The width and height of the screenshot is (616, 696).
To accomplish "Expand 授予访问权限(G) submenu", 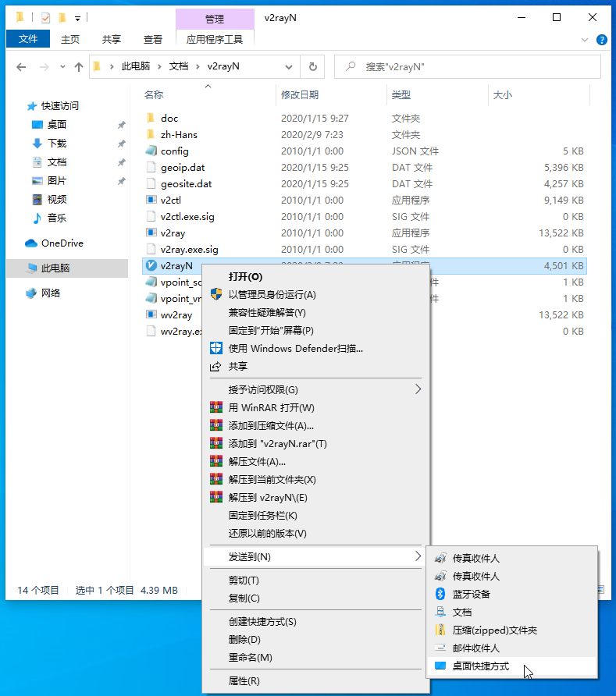I will pos(315,389).
